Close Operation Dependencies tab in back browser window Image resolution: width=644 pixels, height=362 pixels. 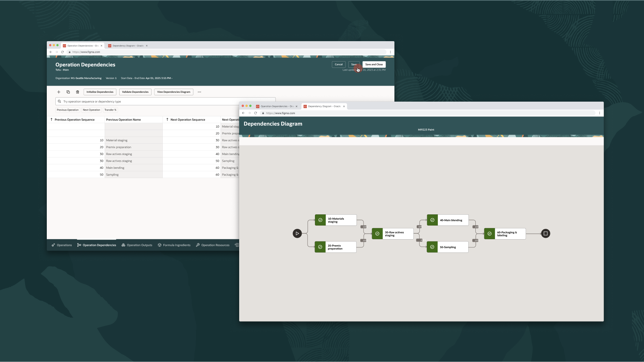(x=101, y=46)
